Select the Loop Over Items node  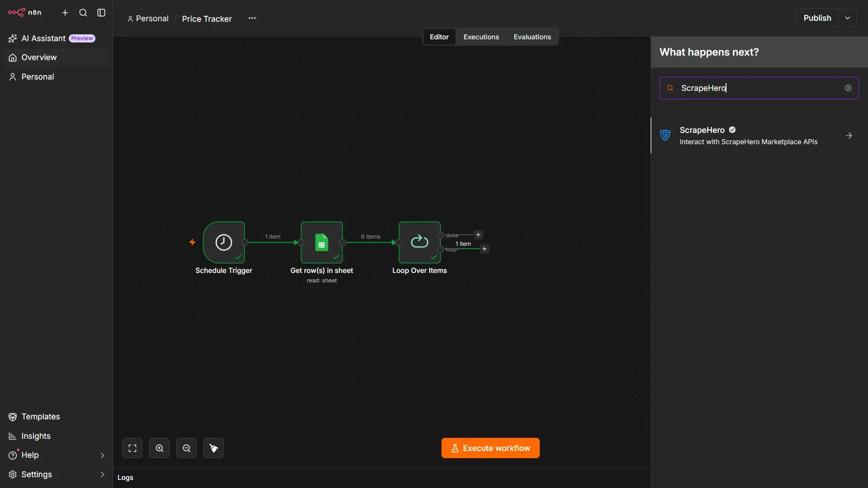420,242
